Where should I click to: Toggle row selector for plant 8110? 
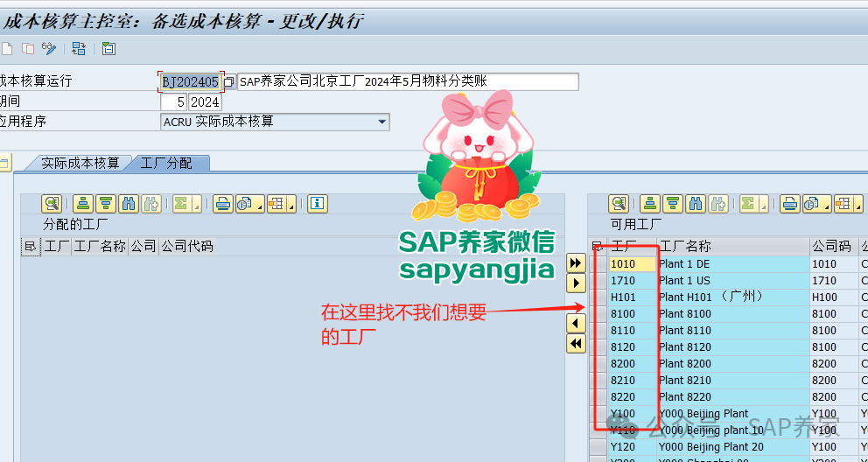coord(598,331)
